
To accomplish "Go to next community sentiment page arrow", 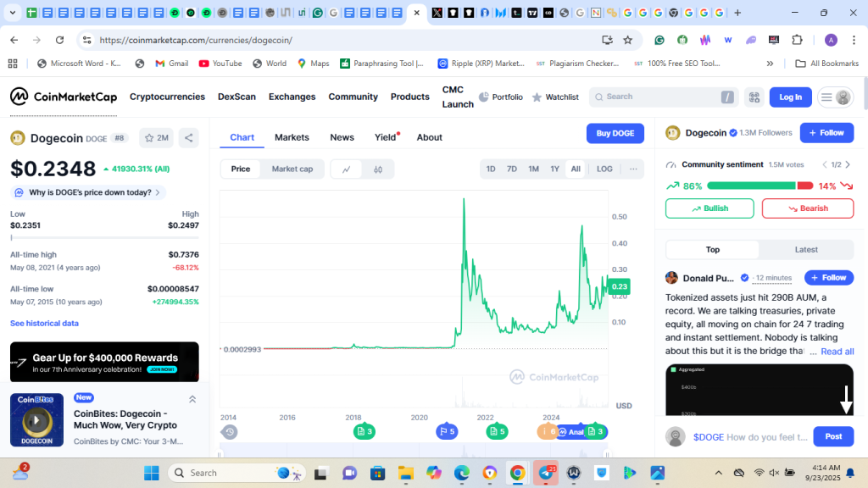I will (x=848, y=164).
